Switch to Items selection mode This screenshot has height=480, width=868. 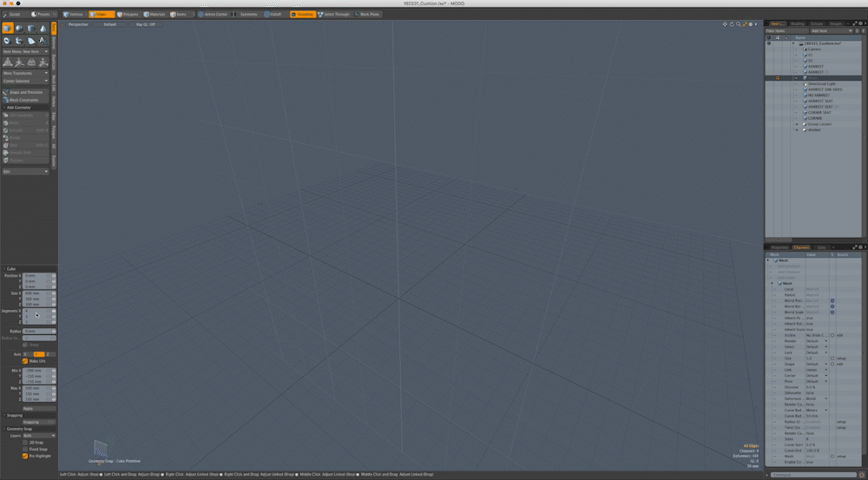tap(181, 15)
